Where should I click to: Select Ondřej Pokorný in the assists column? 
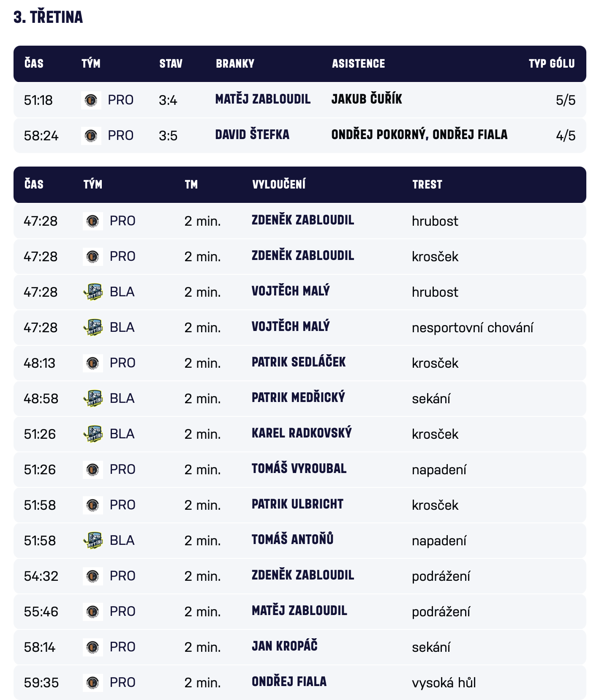379,135
